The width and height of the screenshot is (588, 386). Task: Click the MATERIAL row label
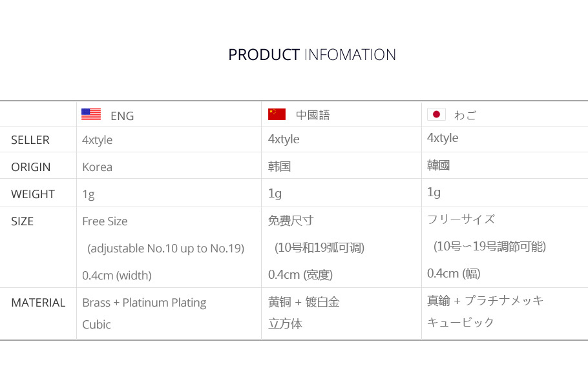tap(38, 303)
